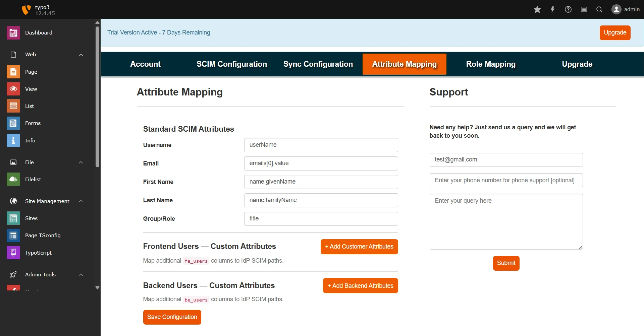Viewport: 644px width, 336px height.
Task: Collapse the Site Management group
Action: coord(81,201)
